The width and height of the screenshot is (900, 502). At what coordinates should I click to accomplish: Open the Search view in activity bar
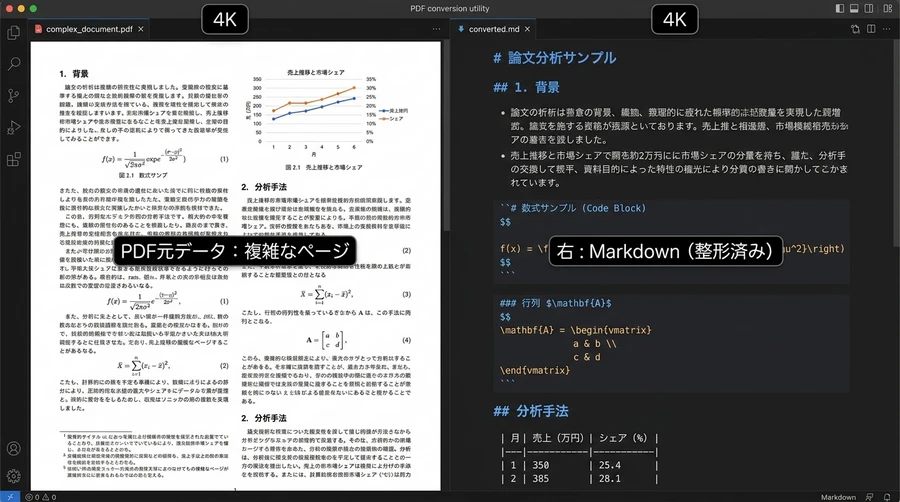coord(14,64)
